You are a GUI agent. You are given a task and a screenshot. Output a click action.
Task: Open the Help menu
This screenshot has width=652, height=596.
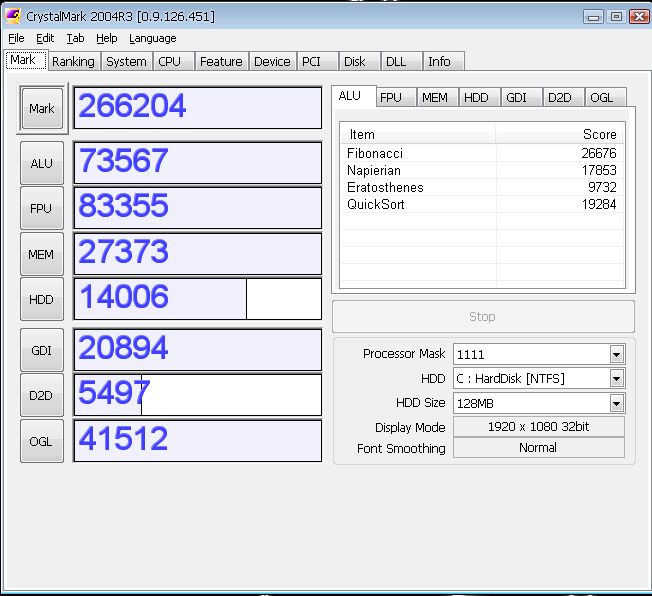tap(106, 38)
